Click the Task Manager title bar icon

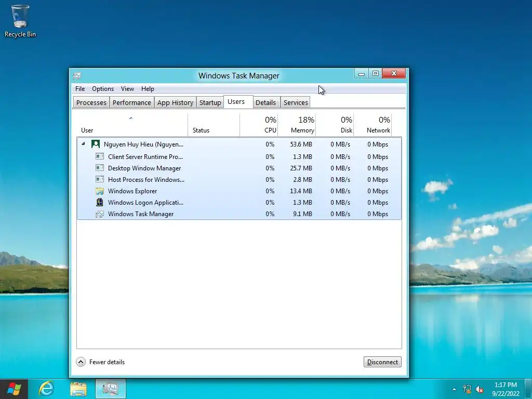click(x=77, y=75)
